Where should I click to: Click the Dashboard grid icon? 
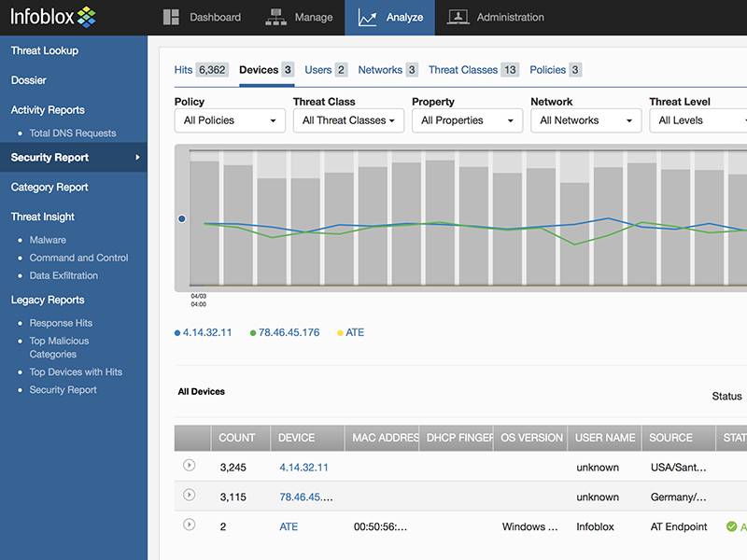[x=171, y=17]
